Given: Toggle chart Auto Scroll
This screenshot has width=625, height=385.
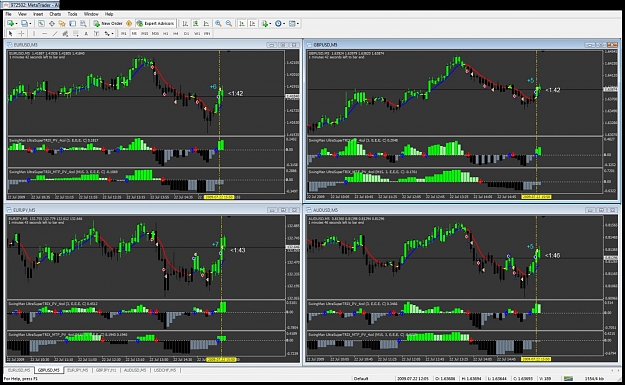Looking at the screenshot, I should tap(242, 24).
